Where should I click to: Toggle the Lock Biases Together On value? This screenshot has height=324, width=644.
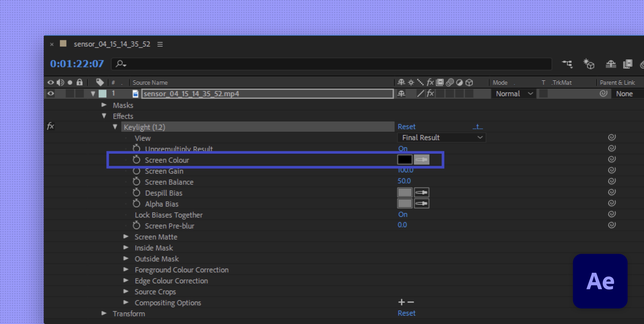click(x=402, y=214)
